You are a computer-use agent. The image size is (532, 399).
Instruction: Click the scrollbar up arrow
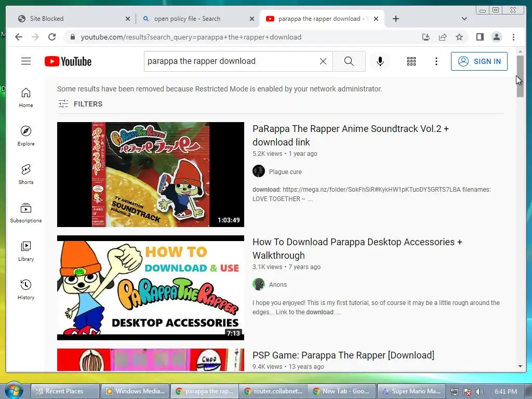(x=520, y=51)
